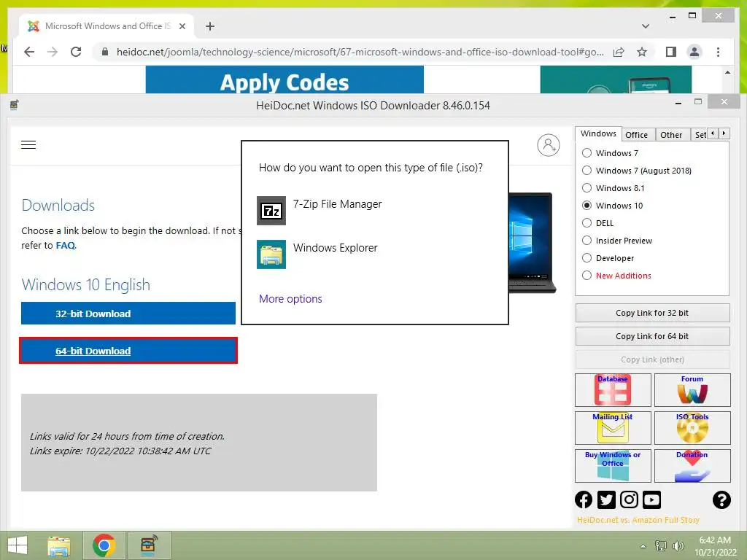Click the Chrome address bar URL
The height and width of the screenshot is (560, 747).
360,52
